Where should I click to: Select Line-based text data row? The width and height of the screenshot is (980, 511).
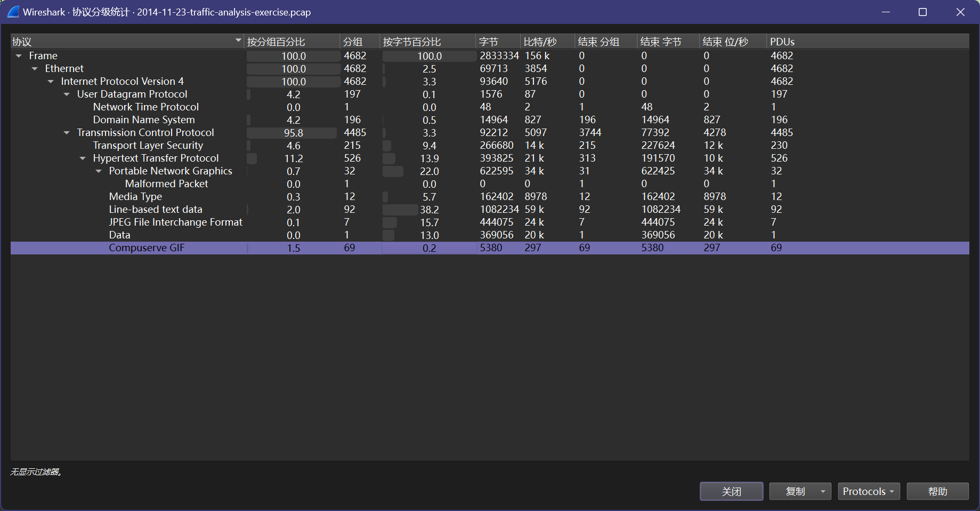click(490, 210)
